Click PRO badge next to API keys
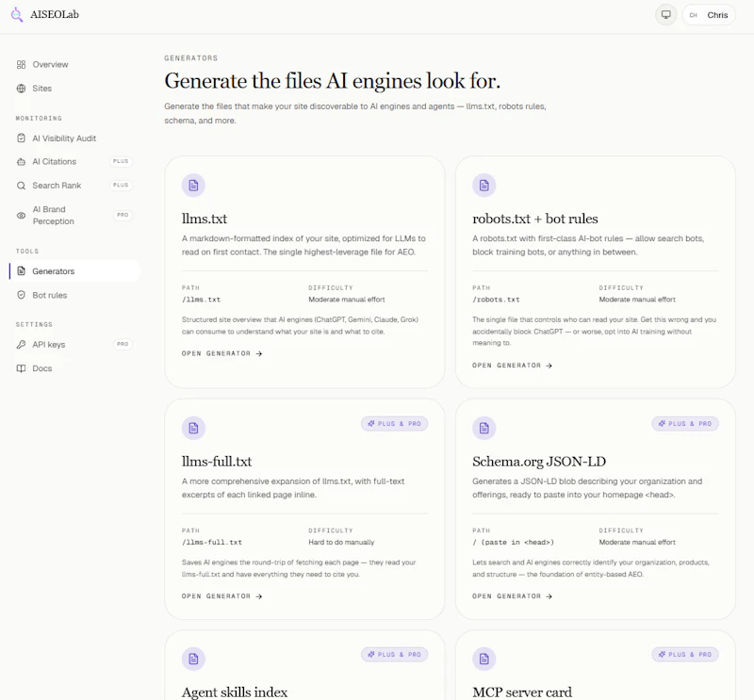 click(123, 344)
